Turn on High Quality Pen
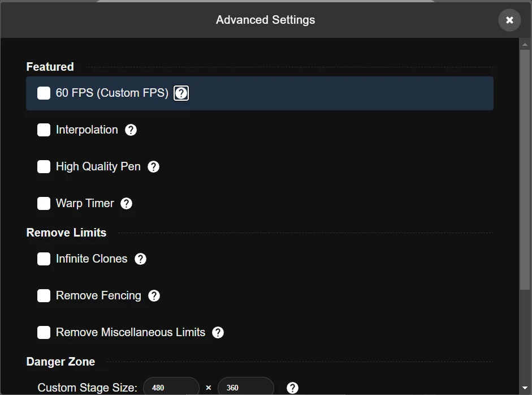The height and width of the screenshot is (395, 532). 44,166
